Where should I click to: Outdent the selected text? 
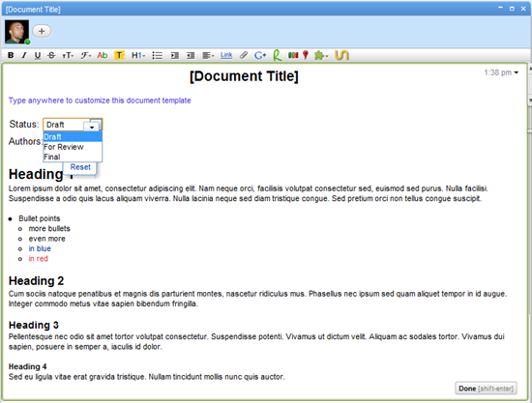[191, 55]
